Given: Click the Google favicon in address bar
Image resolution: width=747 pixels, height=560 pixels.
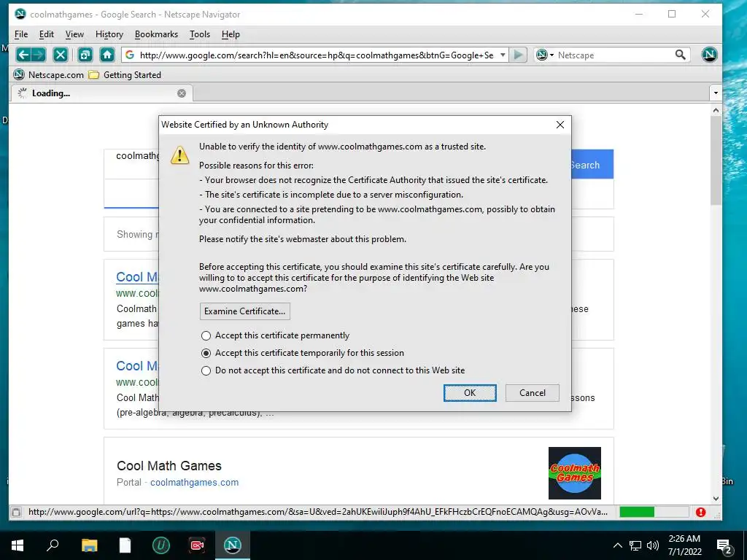Looking at the screenshot, I should tap(130, 55).
